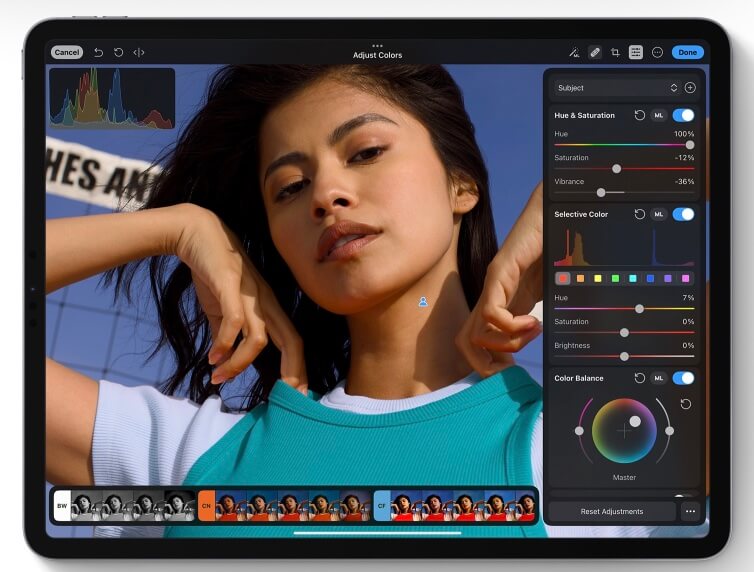This screenshot has height=572, width=754.
Task: Apply first CF preset thumbnail
Action: [x=406, y=506]
